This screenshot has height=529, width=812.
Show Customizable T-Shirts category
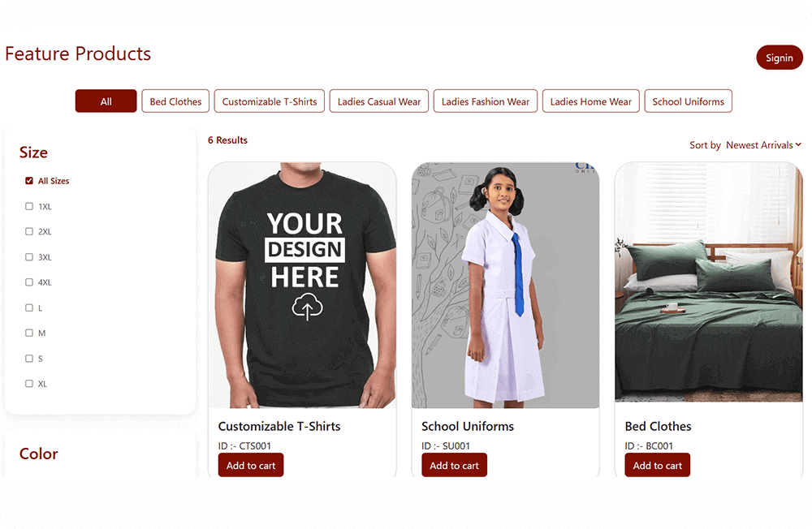(270, 101)
